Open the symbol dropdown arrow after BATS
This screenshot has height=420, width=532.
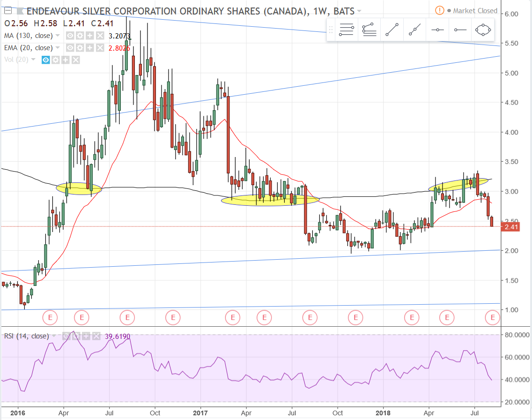(359, 11)
